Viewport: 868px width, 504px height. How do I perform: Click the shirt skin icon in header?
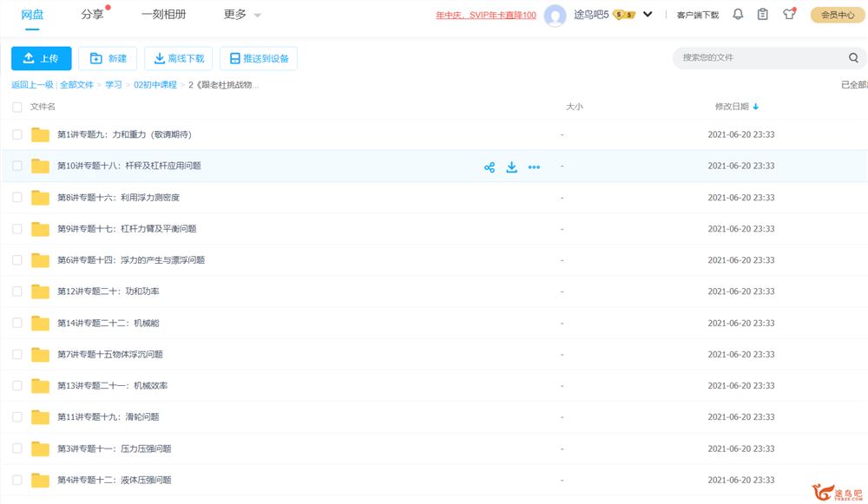click(789, 14)
